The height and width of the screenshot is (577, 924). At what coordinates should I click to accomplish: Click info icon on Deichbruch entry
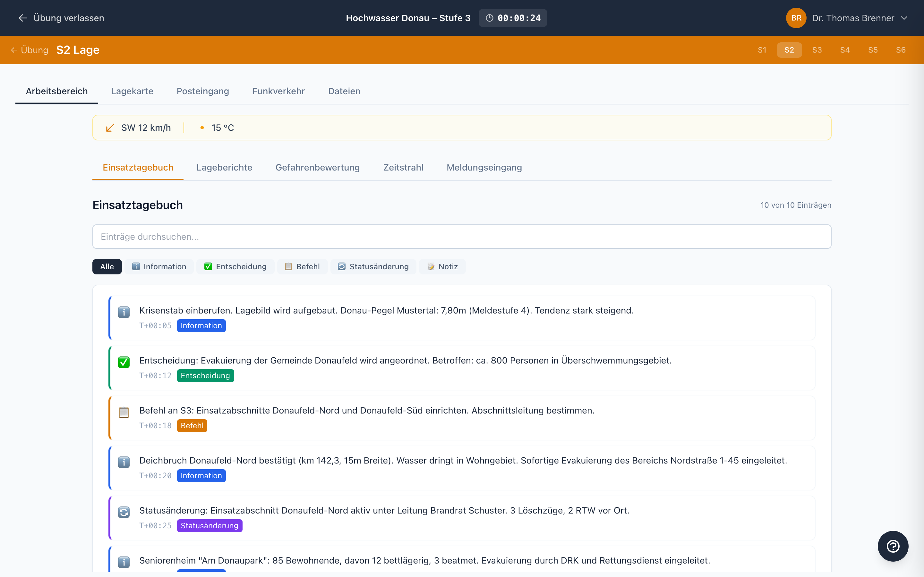(x=124, y=462)
